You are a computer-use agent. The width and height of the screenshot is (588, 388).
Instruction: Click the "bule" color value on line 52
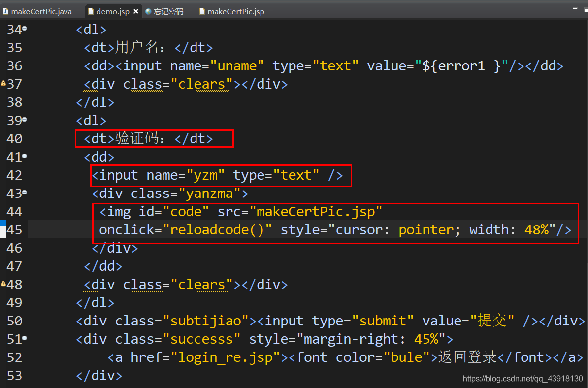point(407,357)
